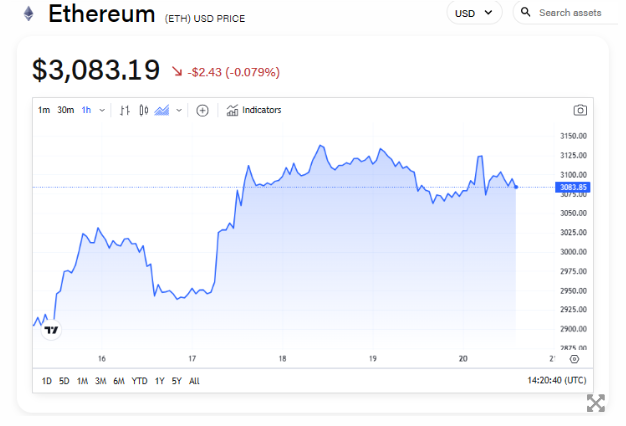Expand the time interval dropdown arrow
The height and width of the screenshot is (426, 626).
(102, 110)
